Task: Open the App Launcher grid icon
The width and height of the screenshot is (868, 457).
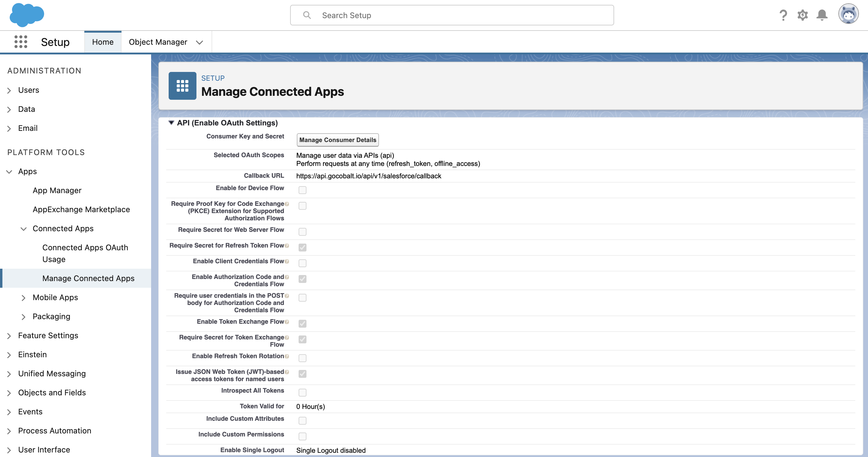Action: click(21, 42)
